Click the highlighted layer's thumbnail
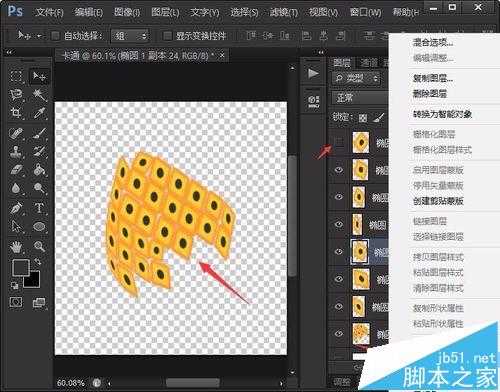 coord(360,252)
